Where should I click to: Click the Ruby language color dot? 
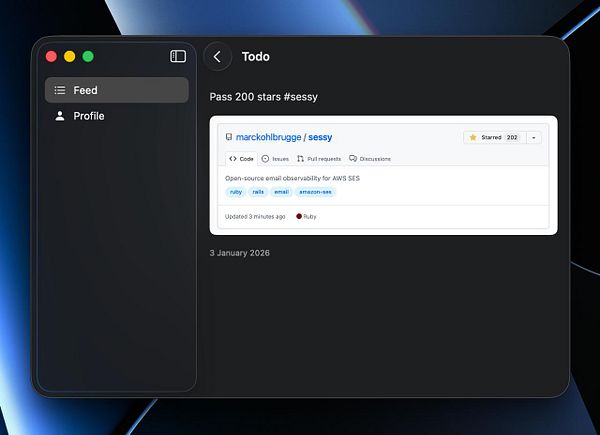coord(299,216)
